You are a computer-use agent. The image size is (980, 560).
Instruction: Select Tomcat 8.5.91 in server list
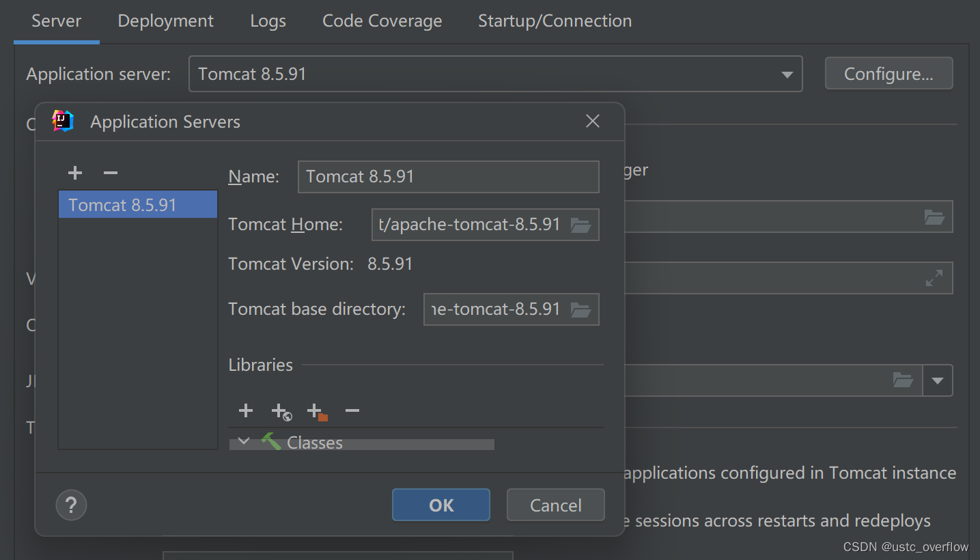coord(138,205)
